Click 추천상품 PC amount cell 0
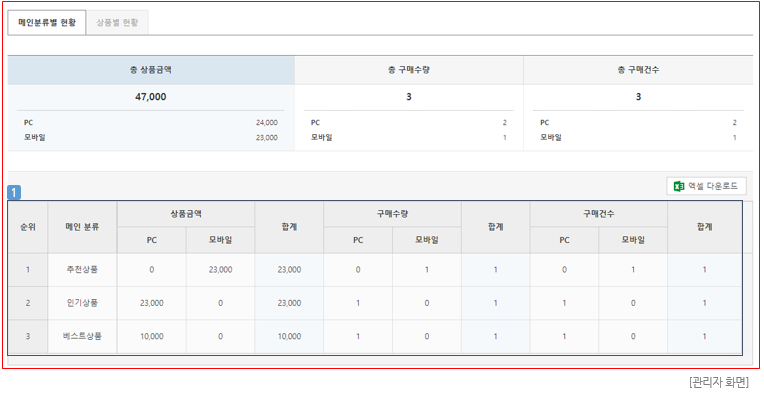Viewport: 764px width, 395px height. pyautogui.click(x=152, y=269)
